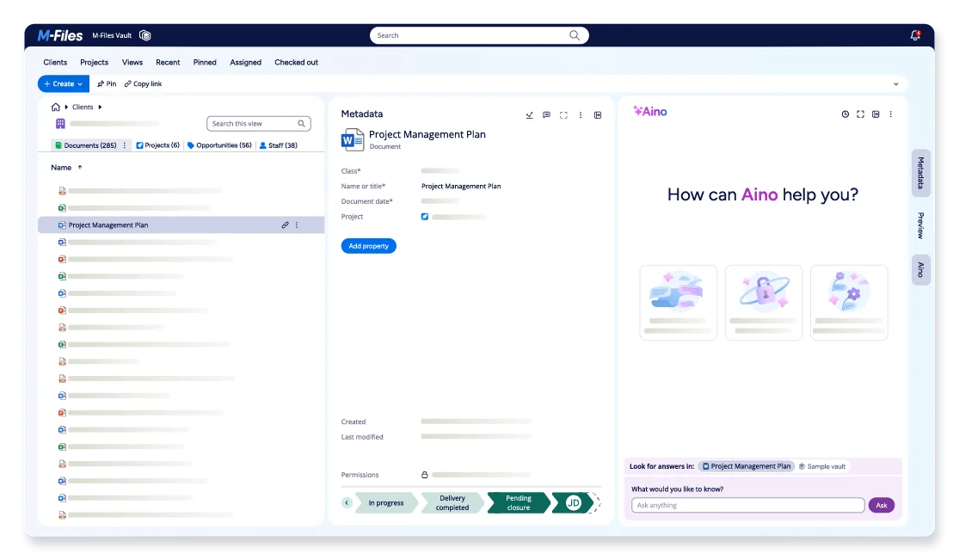Open Aino chat history clock icon
The height and width of the screenshot is (560, 959).
pyautogui.click(x=845, y=114)
